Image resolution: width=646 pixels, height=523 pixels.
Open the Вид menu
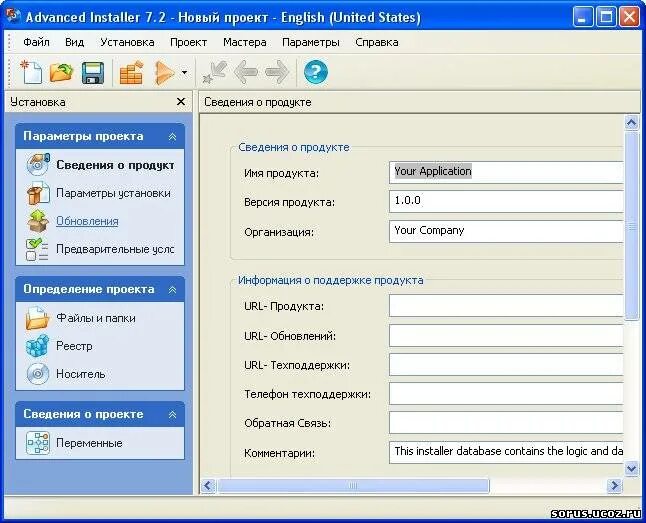tap(75, 42)
